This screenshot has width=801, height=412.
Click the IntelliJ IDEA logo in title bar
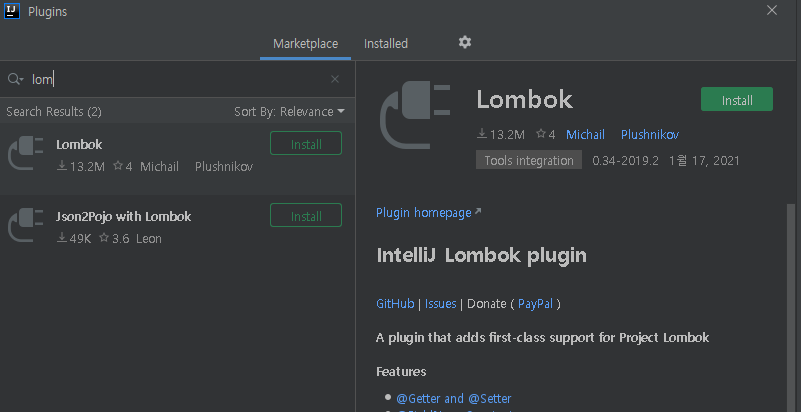pyautogui.click(x=12, y=11)
